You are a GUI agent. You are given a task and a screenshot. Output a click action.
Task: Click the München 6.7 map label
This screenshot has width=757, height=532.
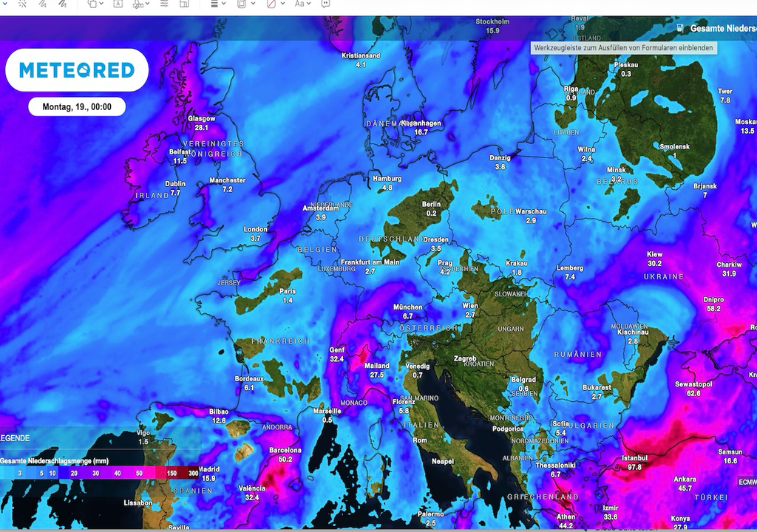pyautogui.click(x=408, y=311)
